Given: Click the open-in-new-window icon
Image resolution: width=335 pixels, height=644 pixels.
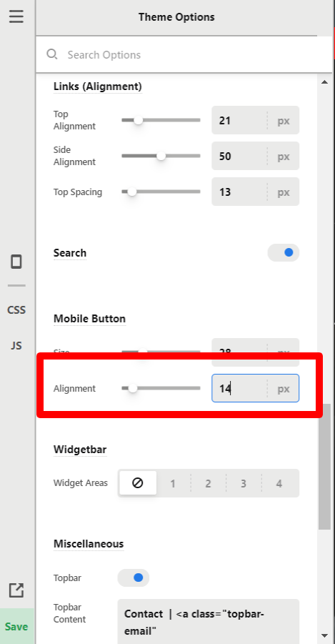Looking at the screenshot, I should (16, 590).
